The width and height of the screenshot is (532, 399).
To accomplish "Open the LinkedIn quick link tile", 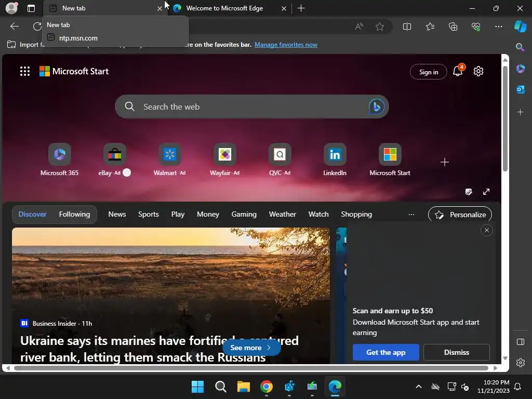I will tap(335, 160).
